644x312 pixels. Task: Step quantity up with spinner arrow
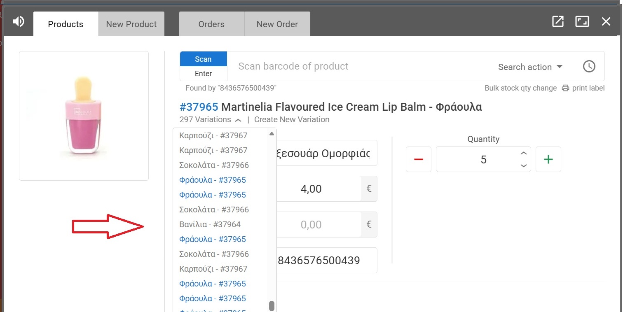point(523,154)
